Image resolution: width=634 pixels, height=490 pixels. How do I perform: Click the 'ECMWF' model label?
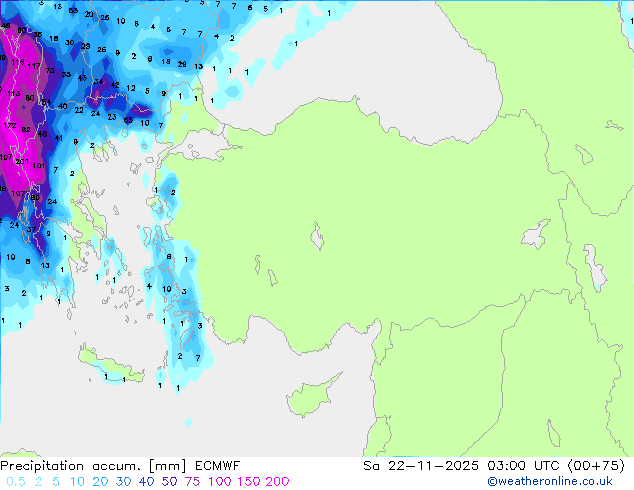click(218, 466)
